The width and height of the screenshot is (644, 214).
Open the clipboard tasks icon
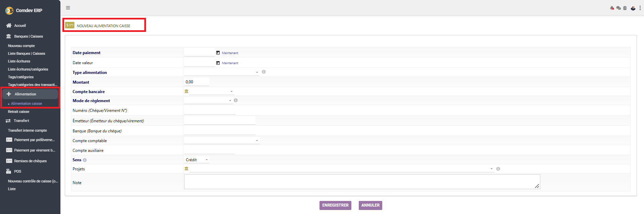(x=625, y=8)
